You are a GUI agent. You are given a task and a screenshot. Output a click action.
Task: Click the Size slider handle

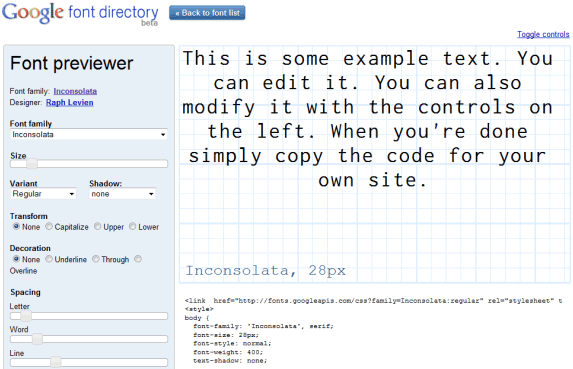(x=32, y=164)
